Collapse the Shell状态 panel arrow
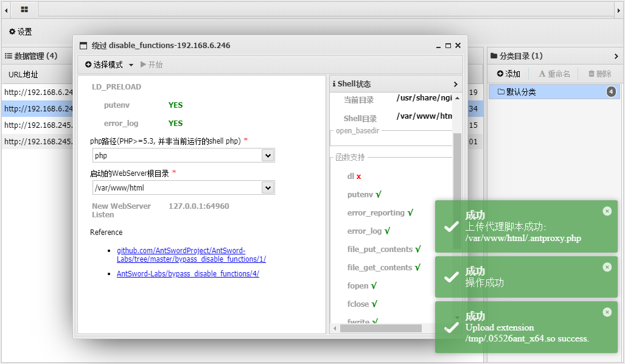625x364 pixels. (455, 84)
